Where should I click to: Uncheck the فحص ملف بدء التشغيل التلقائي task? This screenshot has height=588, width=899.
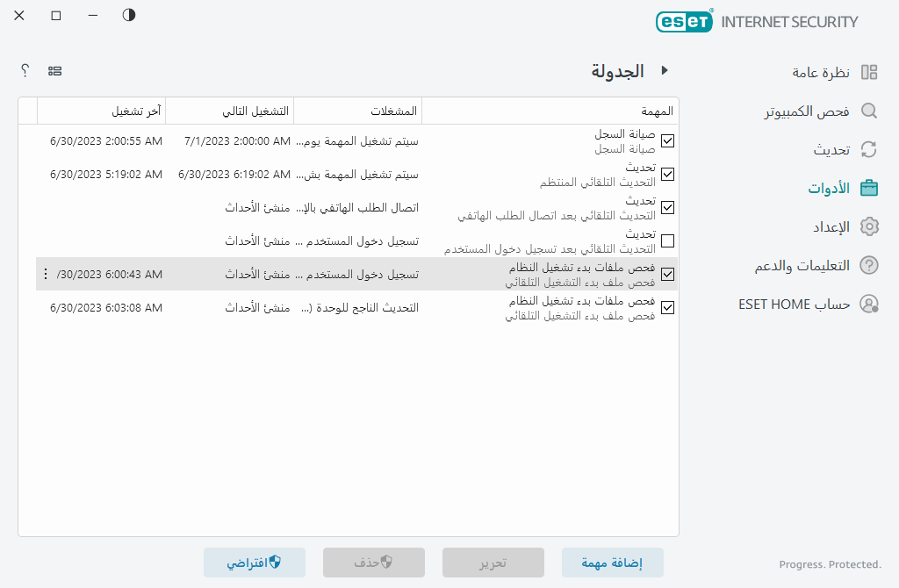pyautogui.click(x=667, y=274)
